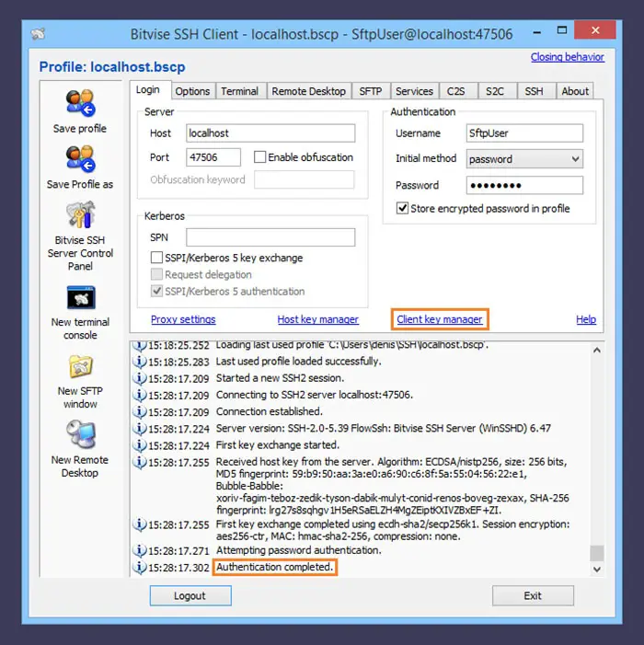
Task: Click info icon of Connecting to SSH2 server entry
Action: 140,395
